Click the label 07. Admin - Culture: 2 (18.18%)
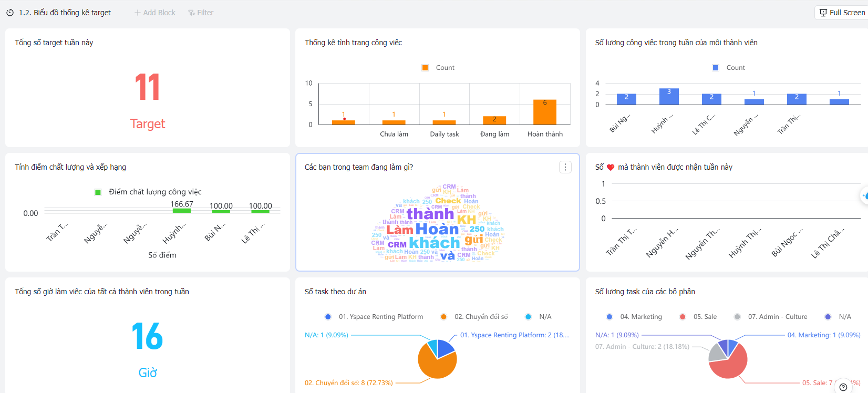The height and width of the screenshot is (393, 868). pos(642,347)
